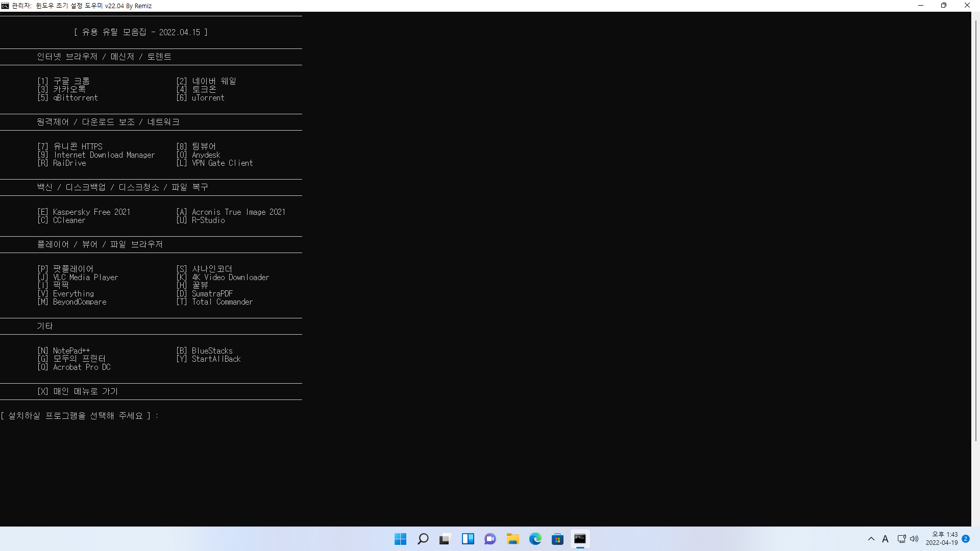
Task: Click the '[R] RaiDrive' entry
Action: click(x=62, y=163)
